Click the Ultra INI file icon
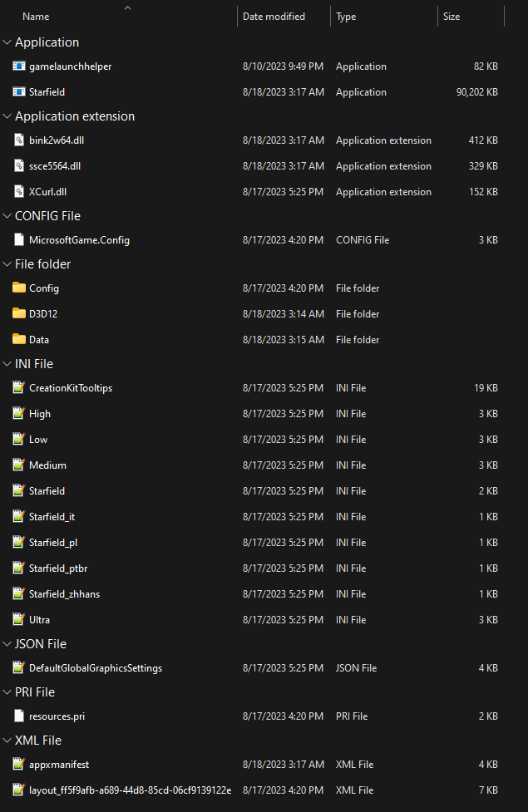 [18, 619]
